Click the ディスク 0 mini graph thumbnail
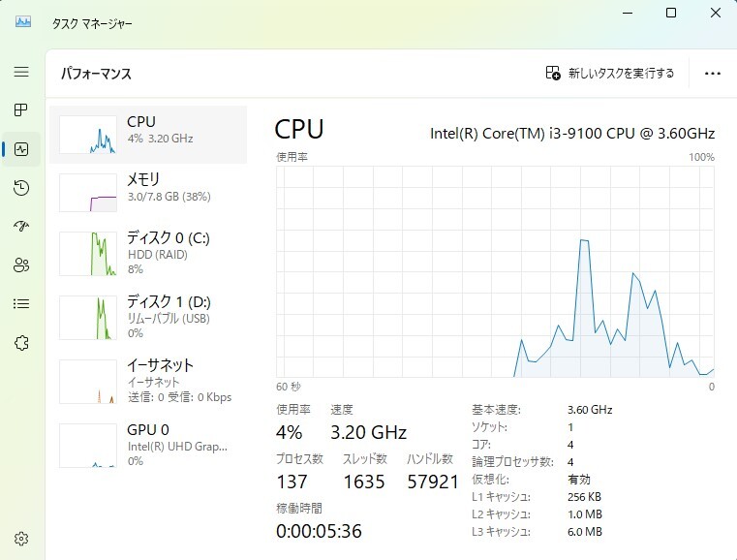 coord(88,254)
